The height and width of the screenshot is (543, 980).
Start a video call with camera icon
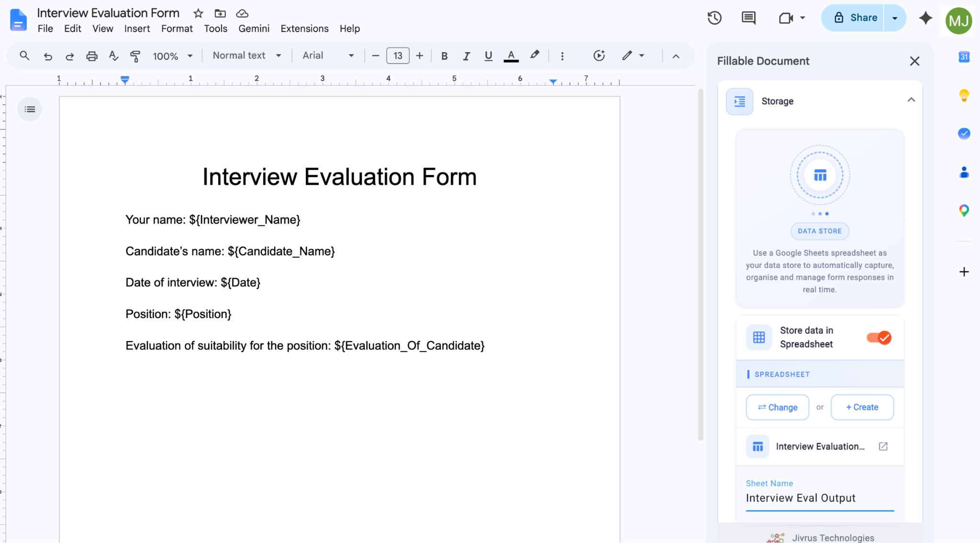click(x=786, y=18)
